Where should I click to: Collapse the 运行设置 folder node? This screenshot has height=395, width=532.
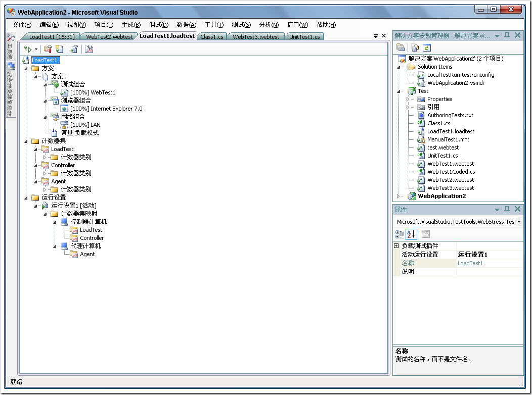pyautogui.click(x=26, y=198)
